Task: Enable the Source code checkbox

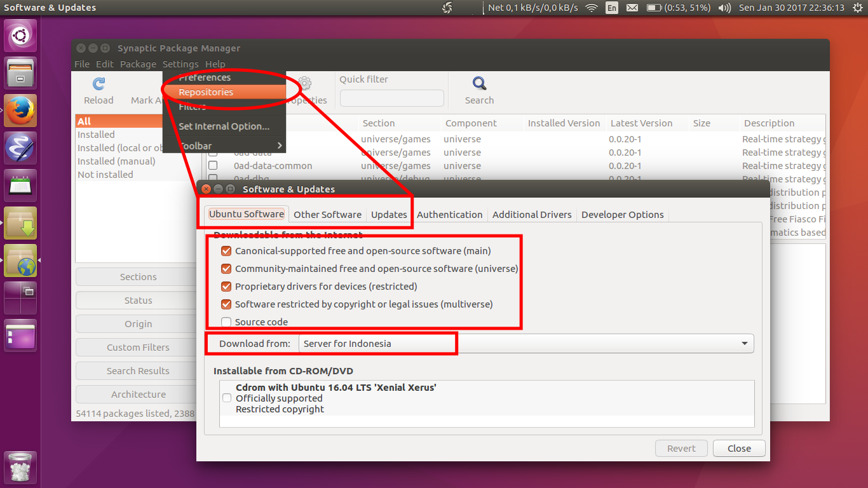Action: (x=226, y=322)
